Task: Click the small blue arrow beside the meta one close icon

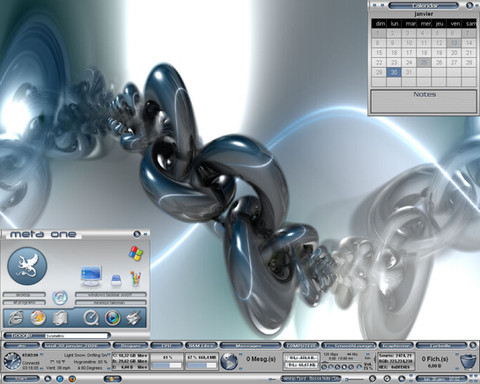Action: (x=145, y=234)
